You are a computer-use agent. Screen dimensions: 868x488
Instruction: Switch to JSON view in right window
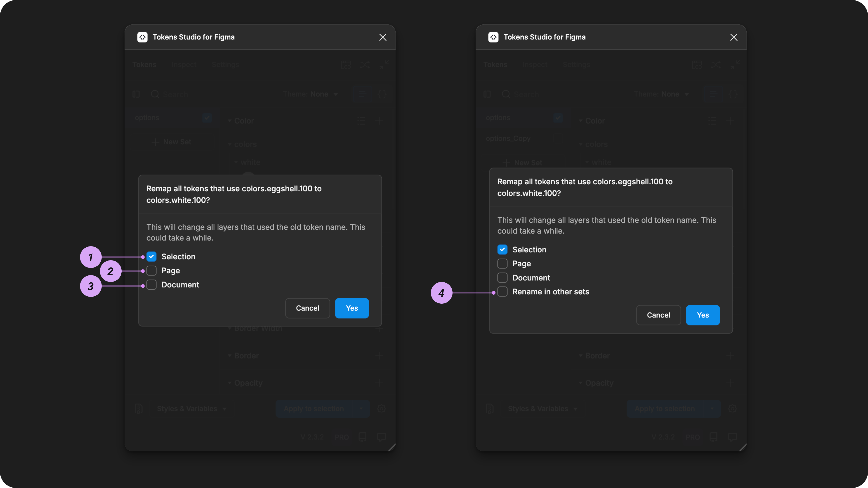point(733,94)
